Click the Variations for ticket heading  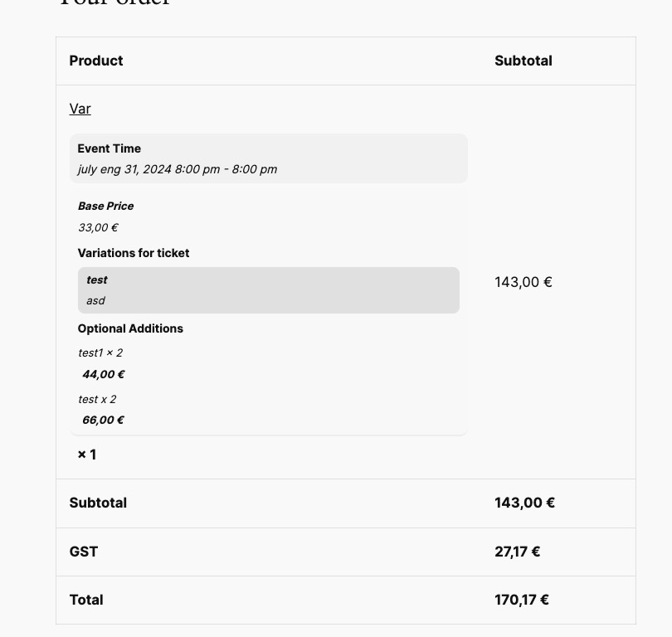click(134, 253)
